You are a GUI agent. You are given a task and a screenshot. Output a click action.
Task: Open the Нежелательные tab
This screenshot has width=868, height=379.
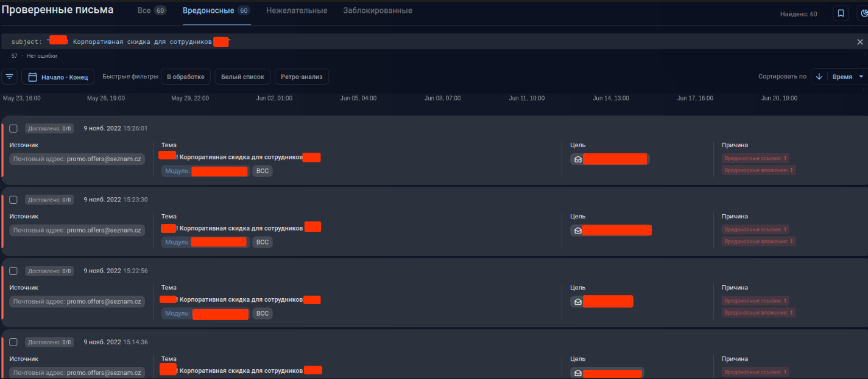pyautogui.click(x=297, y=11)
